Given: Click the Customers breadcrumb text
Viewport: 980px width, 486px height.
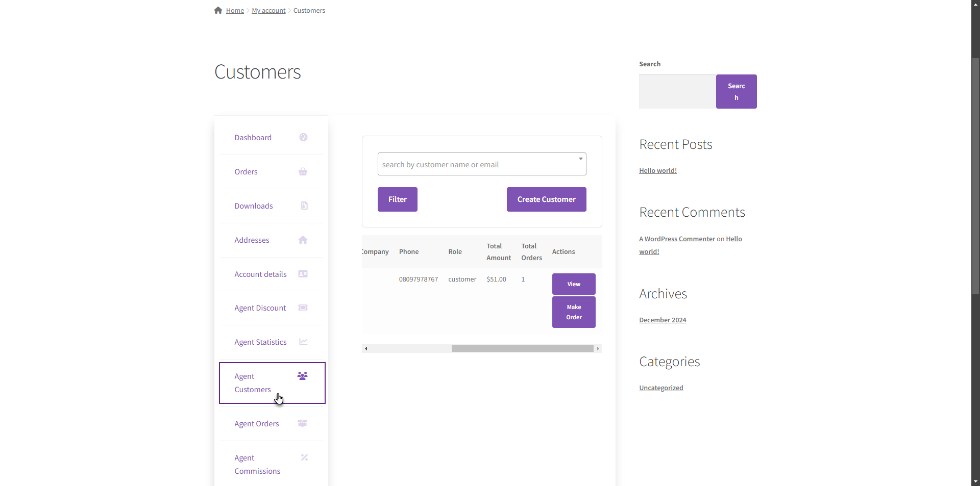Looking at the screenshot, I should tap(309, 10).
